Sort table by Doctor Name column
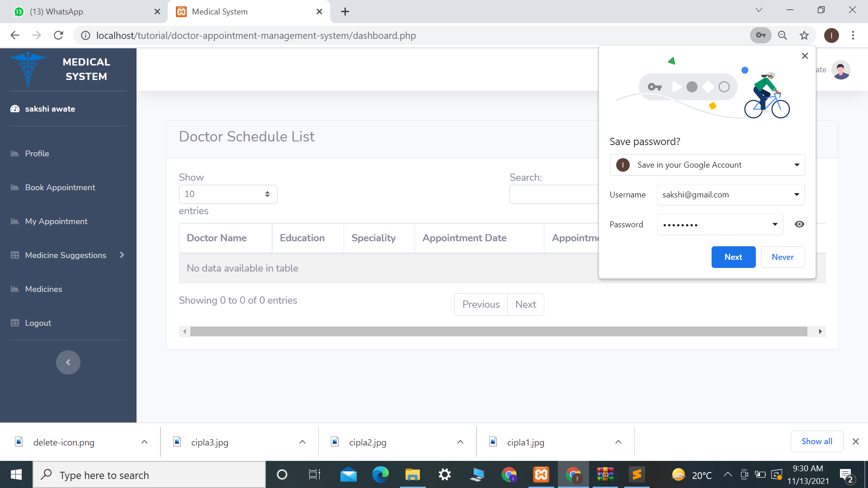 226,238
